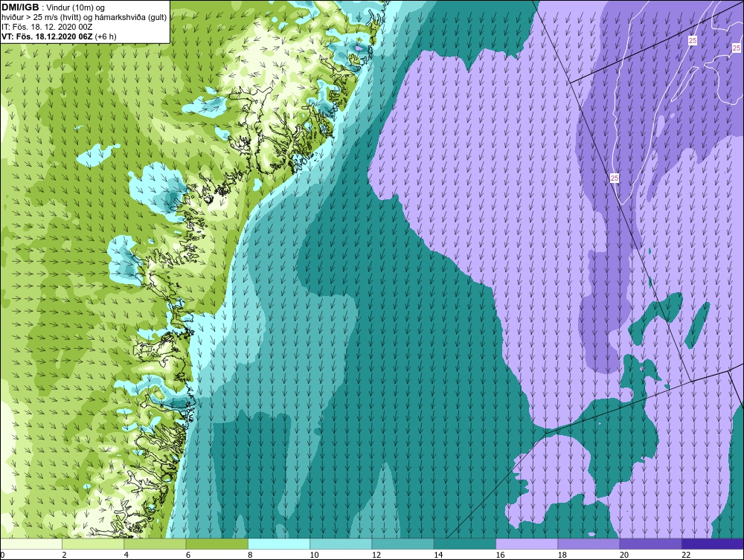Click the legend scale label "8"
Image resolution: width=744 pixels, height=560 pixels.
[250, 555]
